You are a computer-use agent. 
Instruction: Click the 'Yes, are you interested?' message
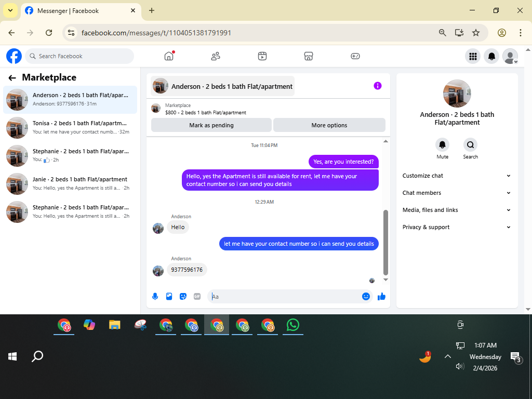pyautogui.click(x=343, y=162)
